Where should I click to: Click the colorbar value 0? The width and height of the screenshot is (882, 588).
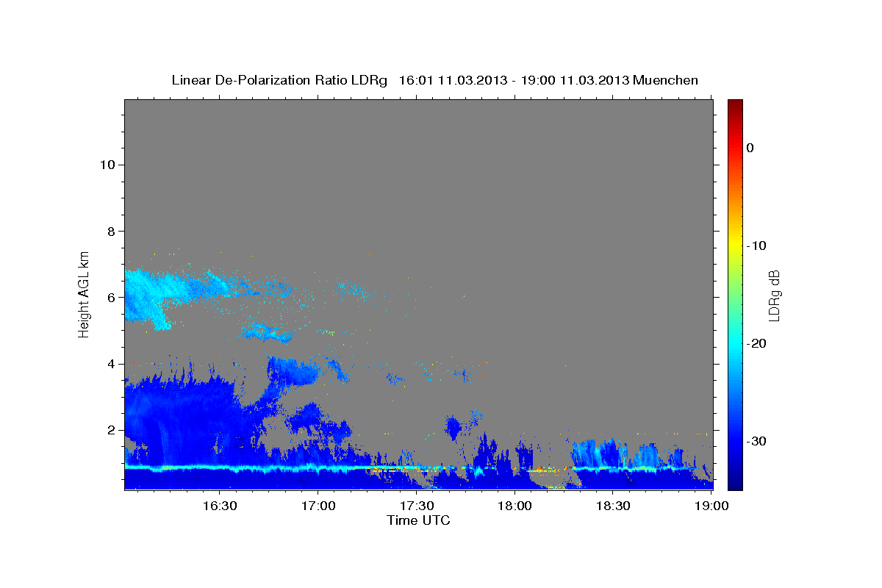pos(750,148)
